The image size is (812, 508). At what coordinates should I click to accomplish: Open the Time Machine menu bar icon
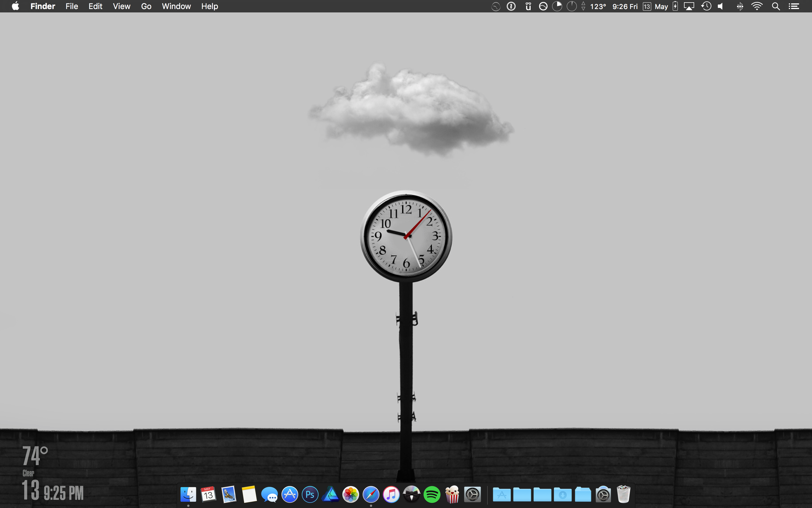point(706,6)
